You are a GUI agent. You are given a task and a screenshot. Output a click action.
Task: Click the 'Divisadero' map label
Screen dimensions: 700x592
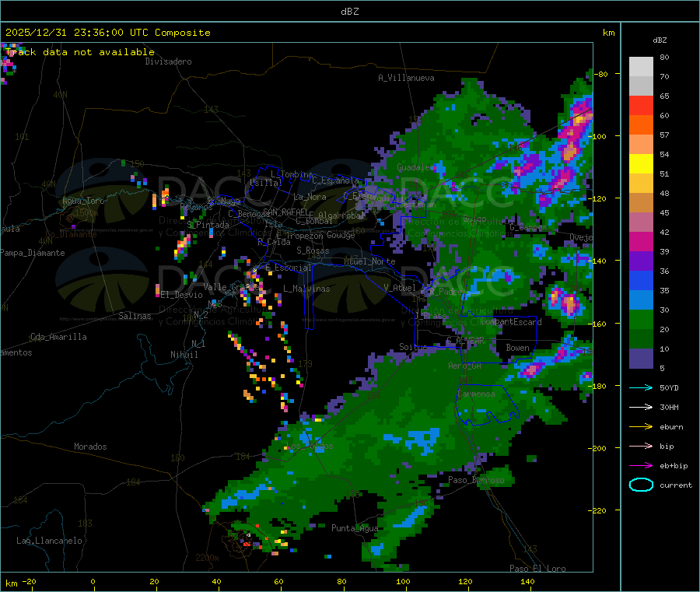click(x=168, y=61)
